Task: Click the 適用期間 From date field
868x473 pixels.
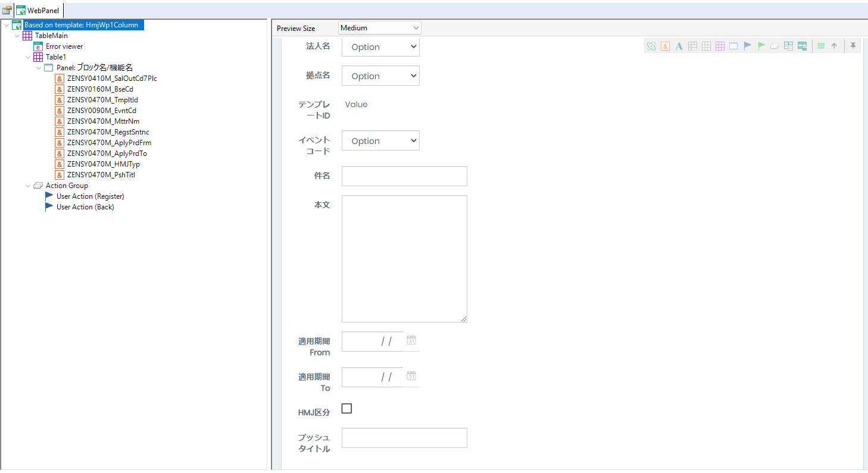Action: point(372,342)
